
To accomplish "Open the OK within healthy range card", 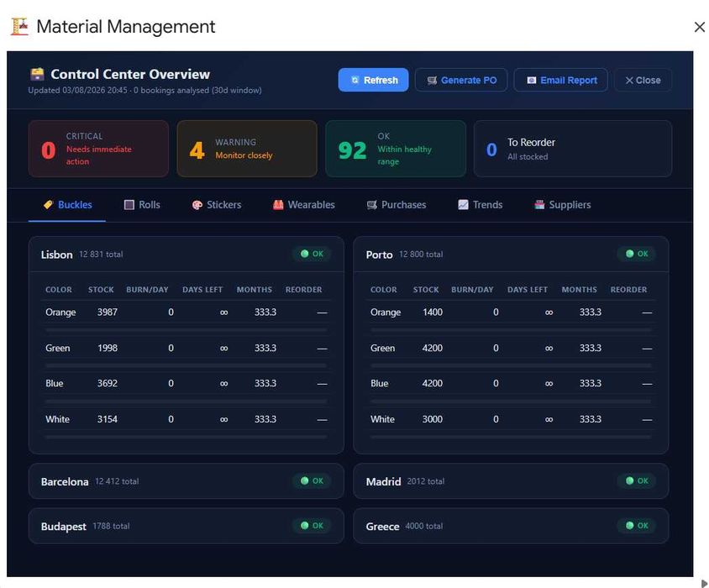I will pos(396,149).
